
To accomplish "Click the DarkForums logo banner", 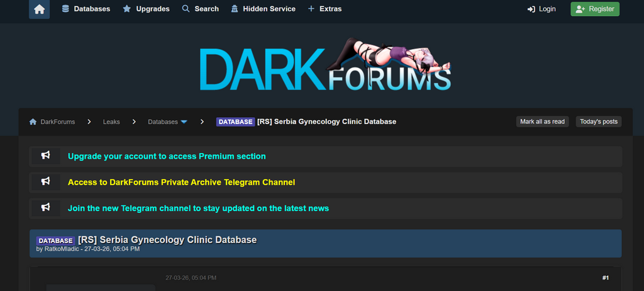I will (325, 65).
